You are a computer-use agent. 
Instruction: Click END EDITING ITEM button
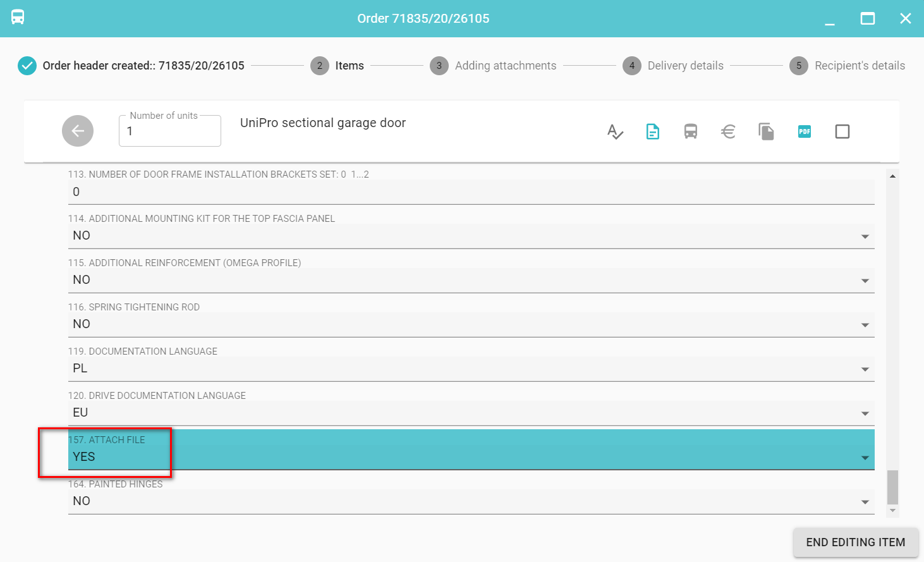[x=855, y=542]
